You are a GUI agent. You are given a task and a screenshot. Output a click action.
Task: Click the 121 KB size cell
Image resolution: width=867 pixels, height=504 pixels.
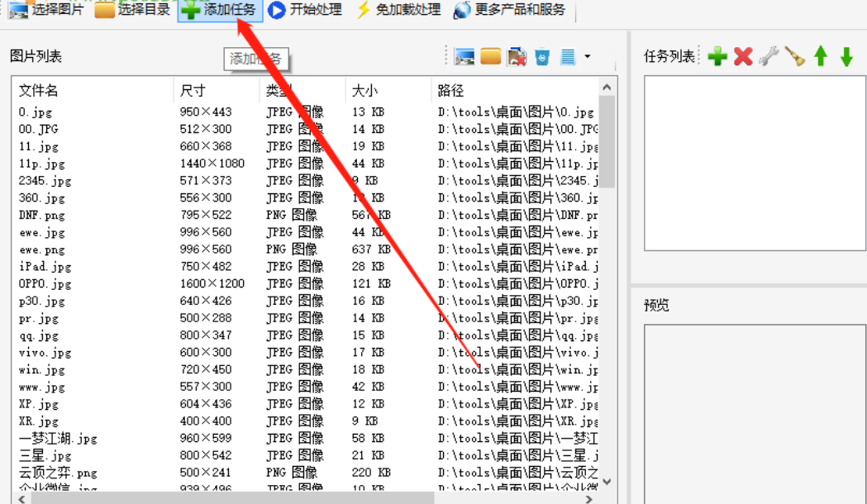pyautogui.click(x=371, y=283)
